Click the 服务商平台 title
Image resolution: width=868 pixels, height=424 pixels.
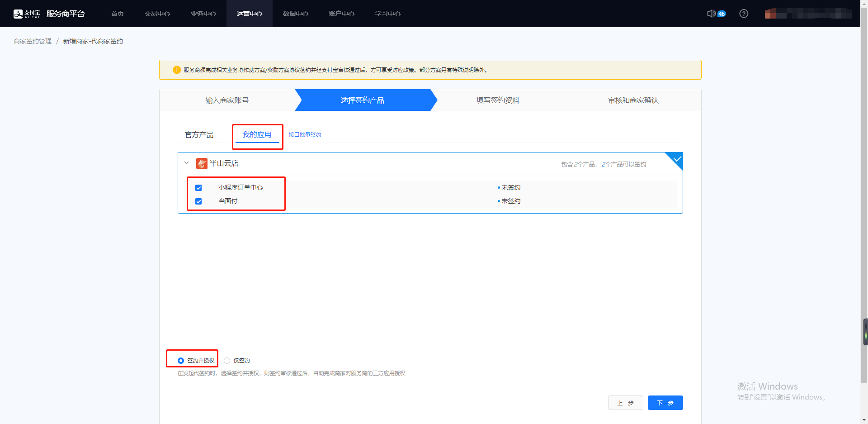coord(66,14)
